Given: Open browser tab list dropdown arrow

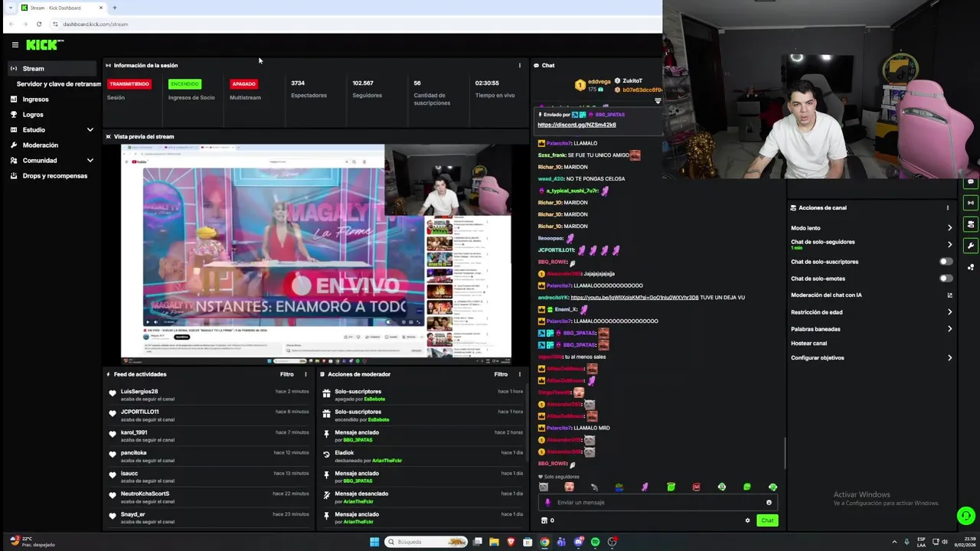Looking at the screenshot, I should pyautogui.click(x=10, y=8).
